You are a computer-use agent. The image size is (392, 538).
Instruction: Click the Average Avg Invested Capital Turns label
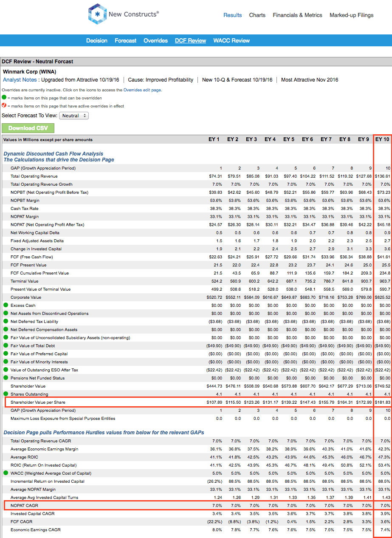(x=45, y=497)
